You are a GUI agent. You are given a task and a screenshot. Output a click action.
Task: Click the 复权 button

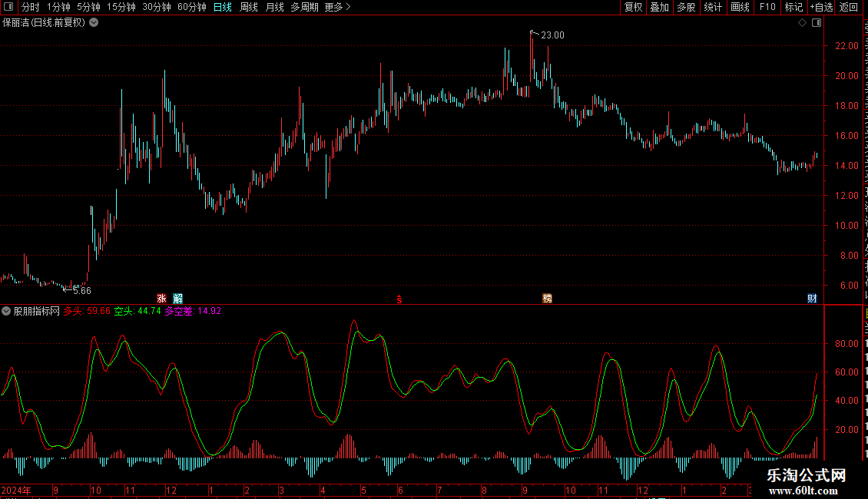(633, 7)
